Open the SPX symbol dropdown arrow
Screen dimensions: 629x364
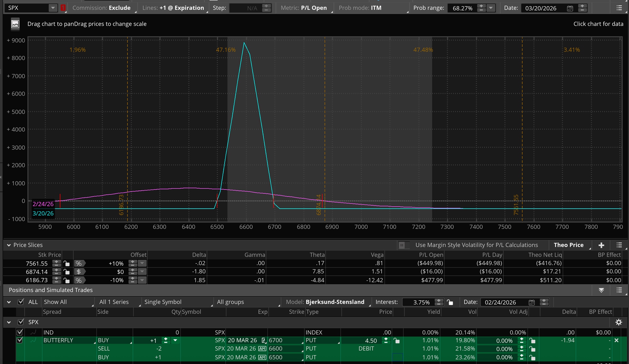pyautogui.click(x=53, y=8)
